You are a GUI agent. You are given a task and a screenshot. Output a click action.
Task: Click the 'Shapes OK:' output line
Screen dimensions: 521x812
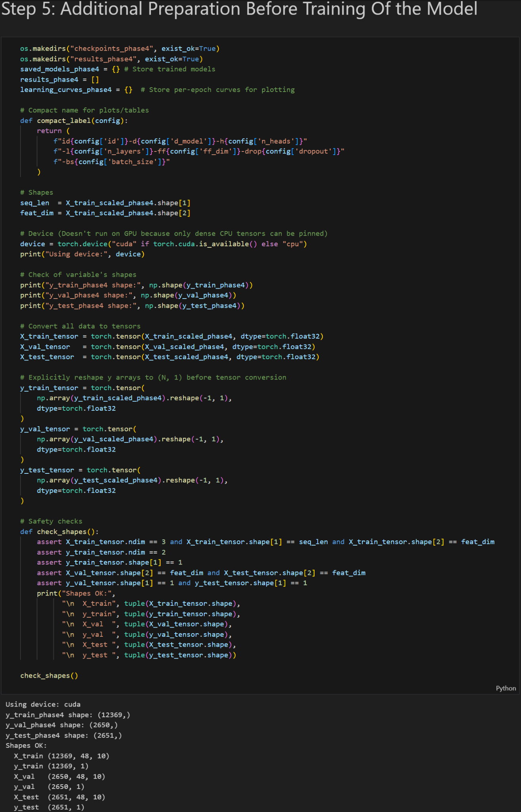[x=26, y=745]
